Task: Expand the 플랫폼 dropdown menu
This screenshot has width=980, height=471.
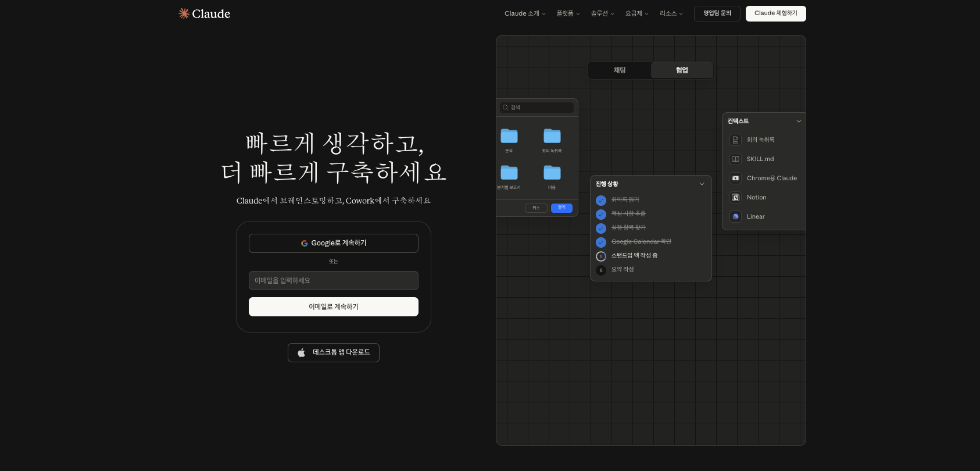Action: coord(568,13)
